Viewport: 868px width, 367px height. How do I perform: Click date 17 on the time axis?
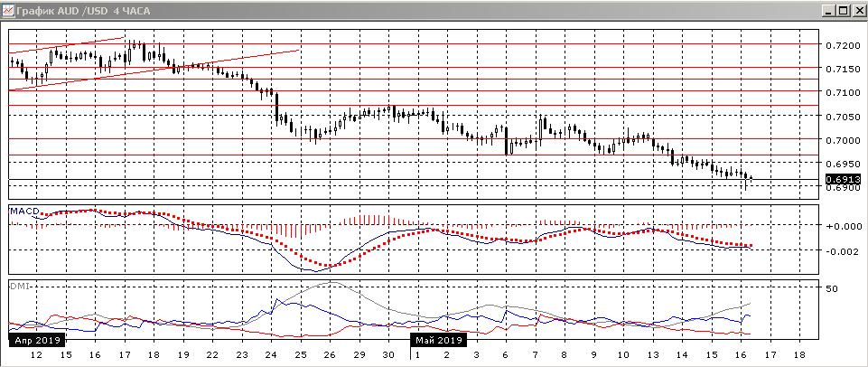[125, 355]
